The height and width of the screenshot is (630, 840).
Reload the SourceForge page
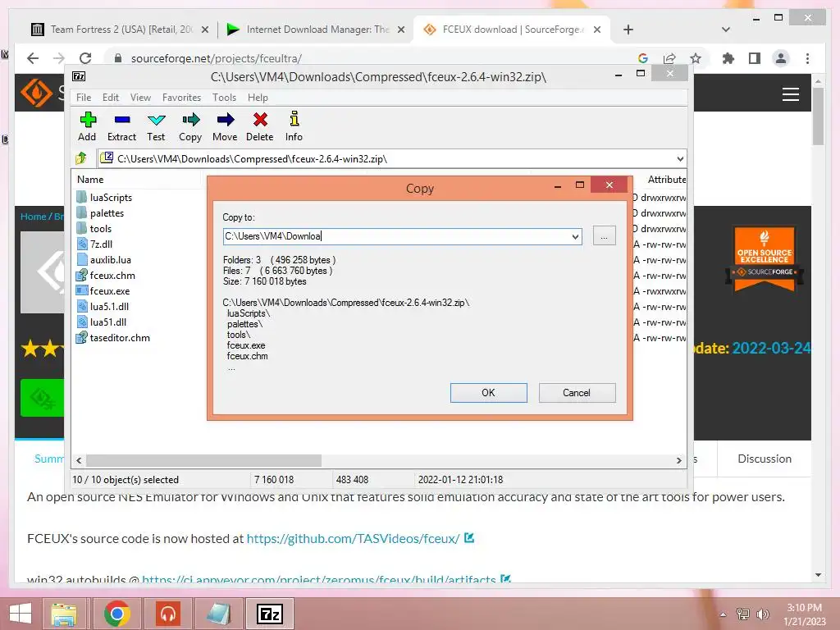85,58
